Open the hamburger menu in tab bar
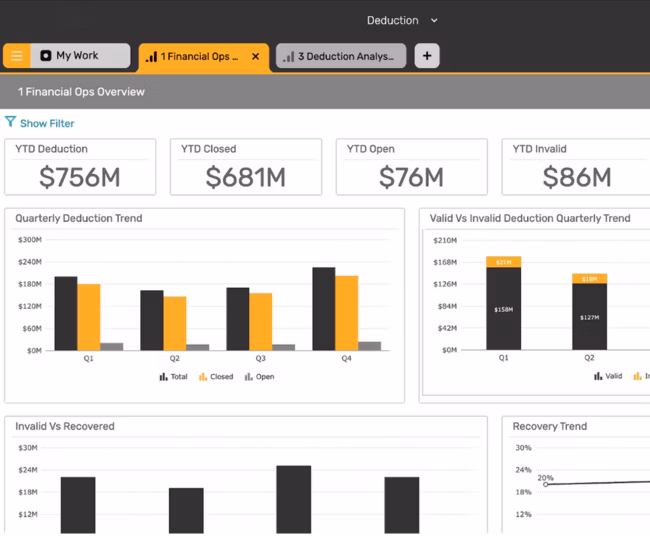This screenshot has height=556, width=650. [x=17, y=56]
